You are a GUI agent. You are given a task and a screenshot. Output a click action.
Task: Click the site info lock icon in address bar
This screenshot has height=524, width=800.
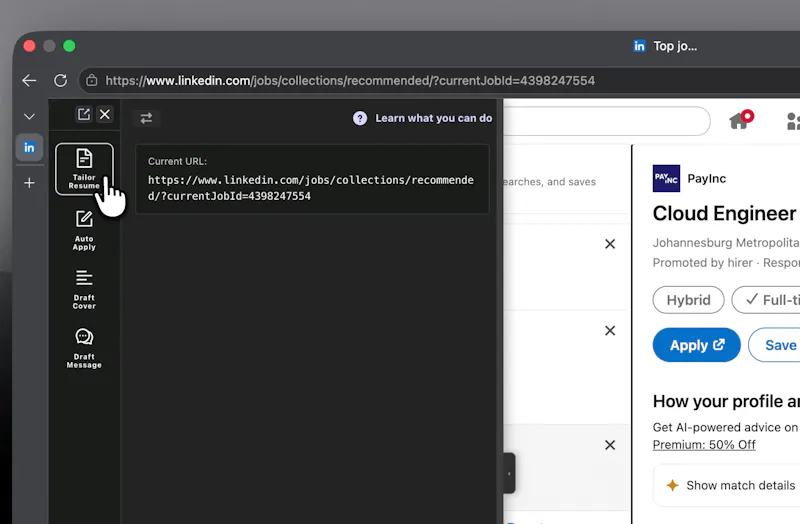[92, 80]
